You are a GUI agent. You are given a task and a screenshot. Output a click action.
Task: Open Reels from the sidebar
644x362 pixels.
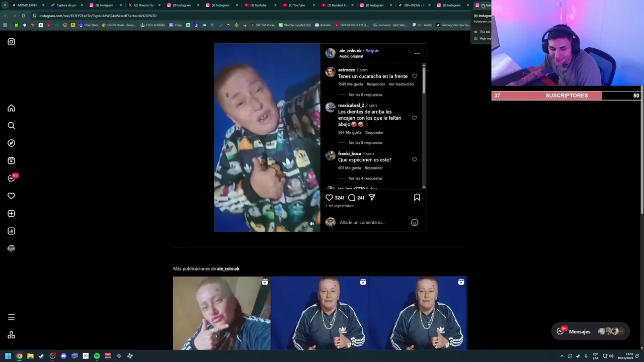point(11,161)
